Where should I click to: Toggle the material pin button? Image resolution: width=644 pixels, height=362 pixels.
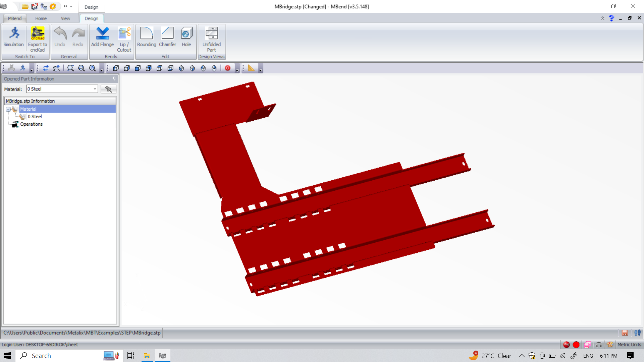[x=108, y=89]
